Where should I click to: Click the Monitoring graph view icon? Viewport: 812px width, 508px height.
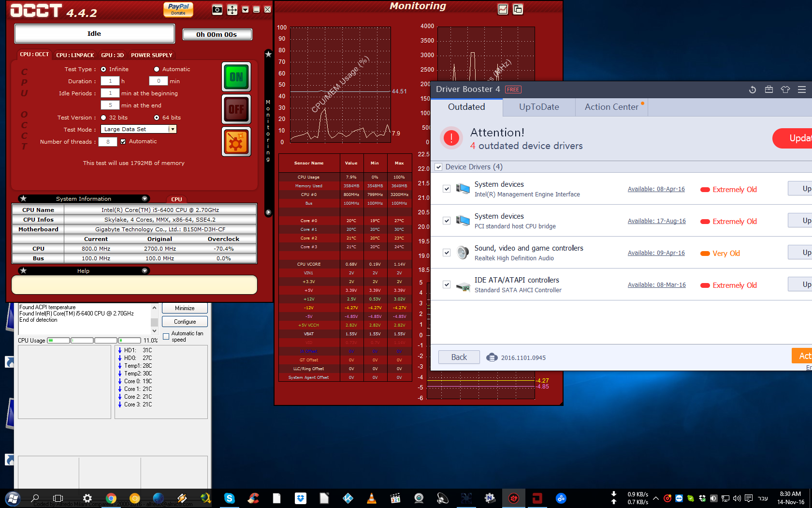[503, 9]
